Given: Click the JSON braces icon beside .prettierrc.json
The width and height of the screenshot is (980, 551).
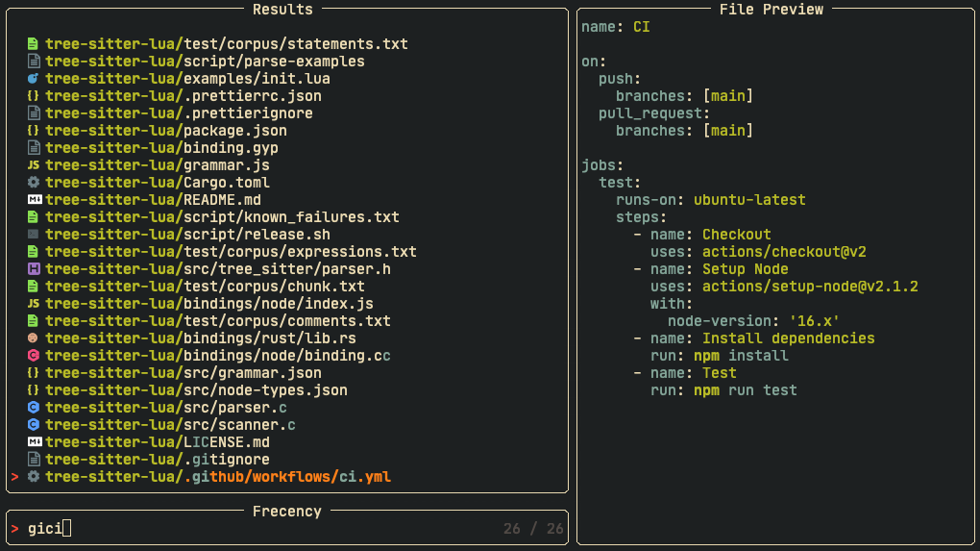Looking at the screenshot, I should [33, 96].
